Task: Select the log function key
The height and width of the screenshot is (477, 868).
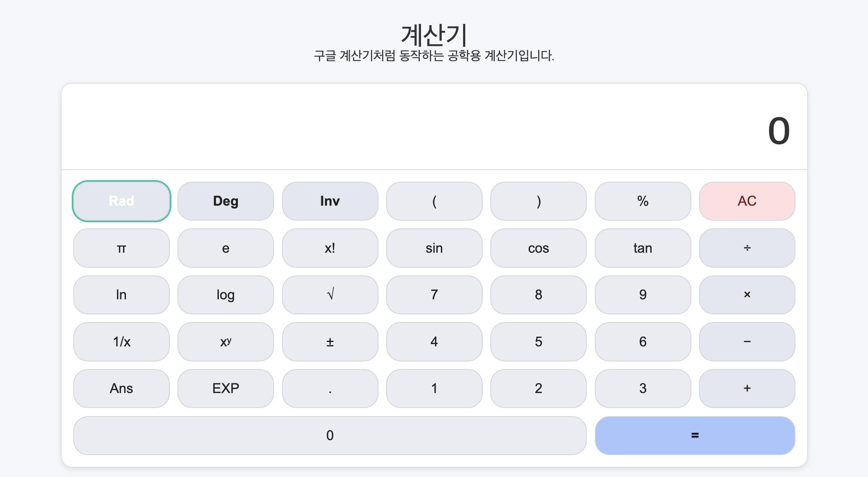Action: point(225,295)
